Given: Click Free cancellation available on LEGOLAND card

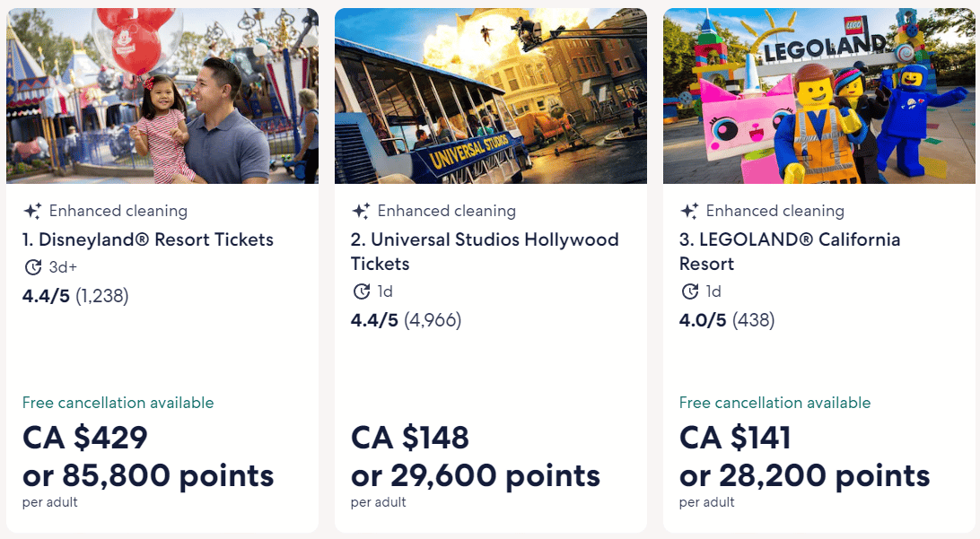Looking at the screenshot, I should 775,403.
